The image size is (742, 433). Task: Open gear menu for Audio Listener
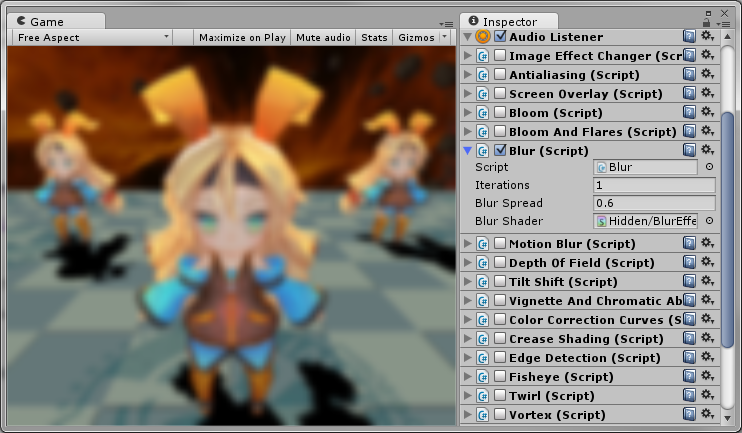coord(707,36)
